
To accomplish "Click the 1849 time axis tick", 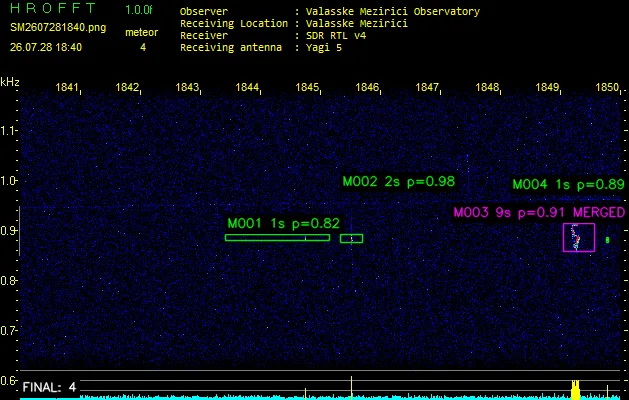I will [548, 87].
